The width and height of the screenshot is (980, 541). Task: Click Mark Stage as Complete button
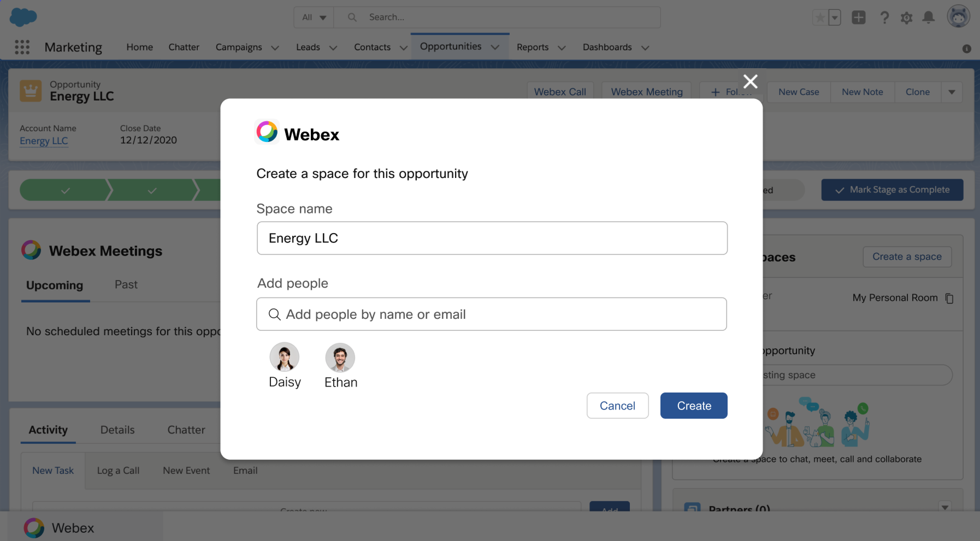point(892,190)
